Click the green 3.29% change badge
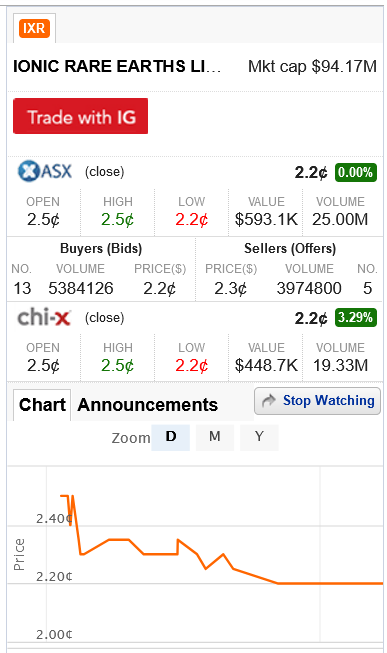Screen dimensions: 387x653 click(356, 318)
